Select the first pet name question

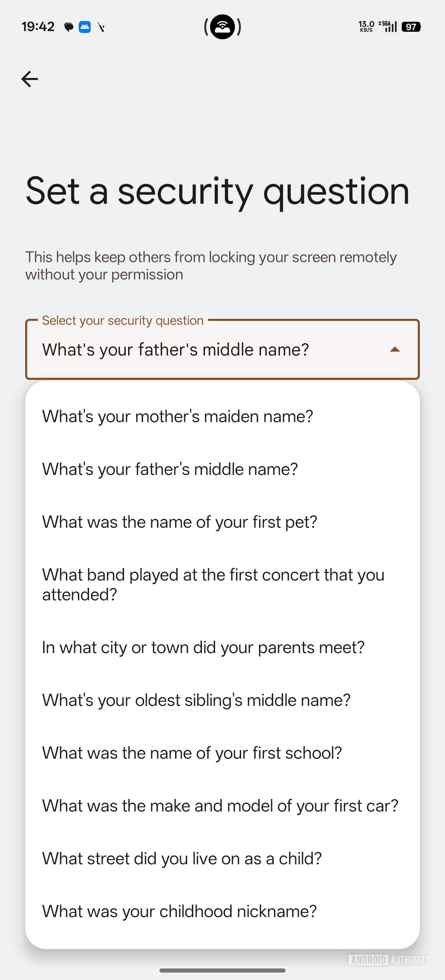point(180,522)
